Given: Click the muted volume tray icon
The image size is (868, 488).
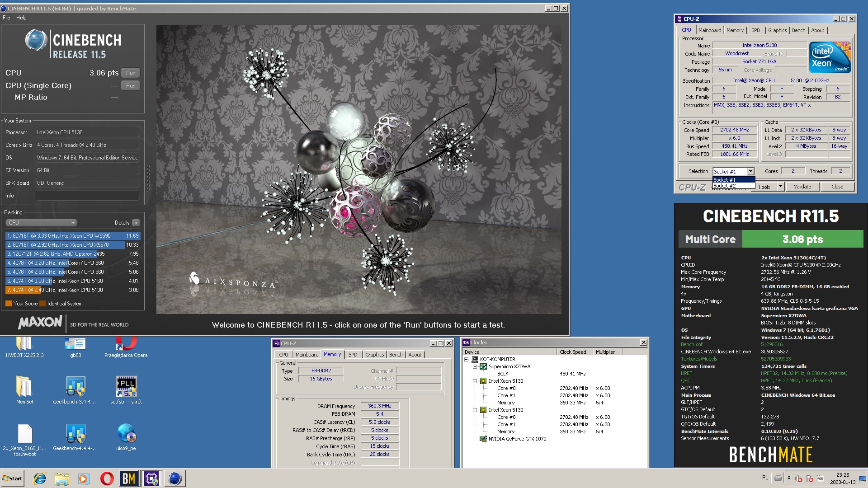Looking at the screenshot, I should pos(799,479).
